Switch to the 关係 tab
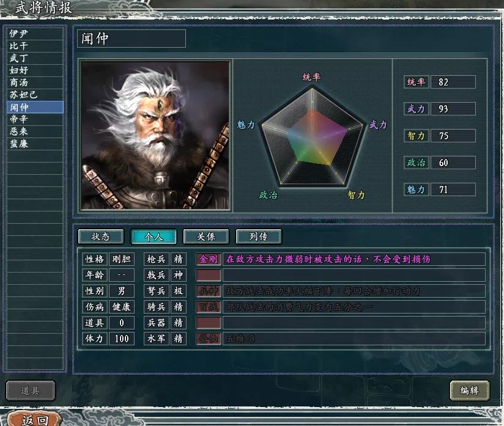The height and width of the screenshot is (426, 504). click(206, 237)
